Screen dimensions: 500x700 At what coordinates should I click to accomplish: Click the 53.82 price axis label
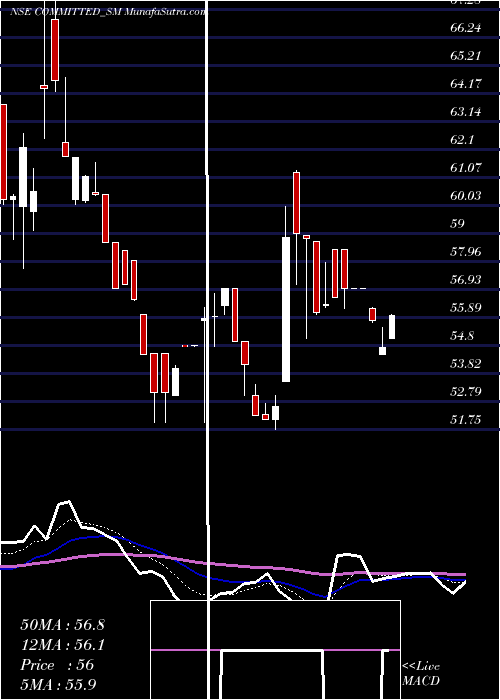pyautogui.click(x=466, y=364)
